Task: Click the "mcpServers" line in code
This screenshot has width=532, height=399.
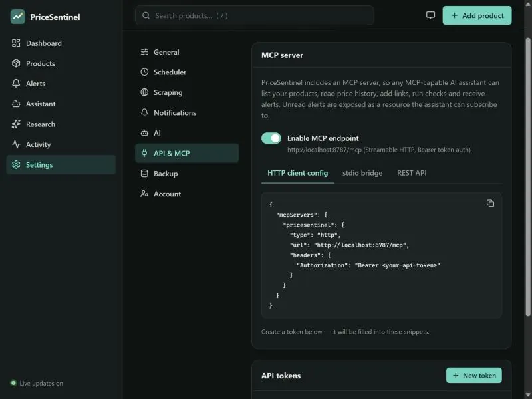Action: click(302, 215)
